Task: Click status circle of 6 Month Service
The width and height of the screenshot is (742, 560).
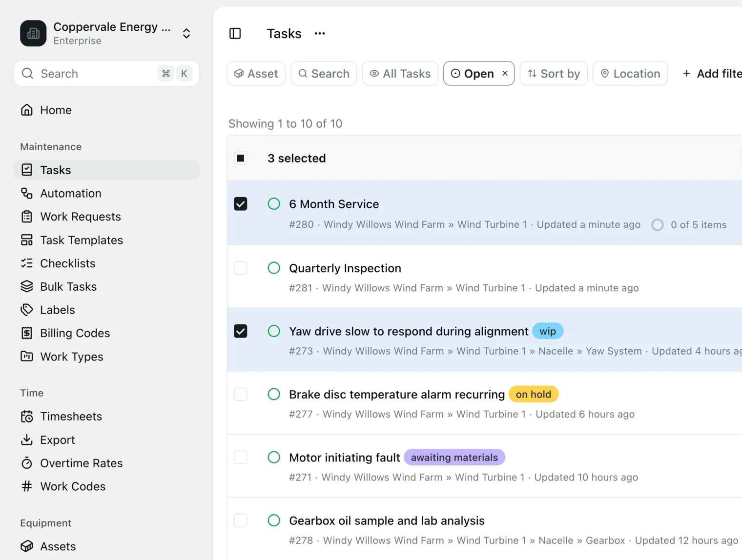Action: [274, 204]
